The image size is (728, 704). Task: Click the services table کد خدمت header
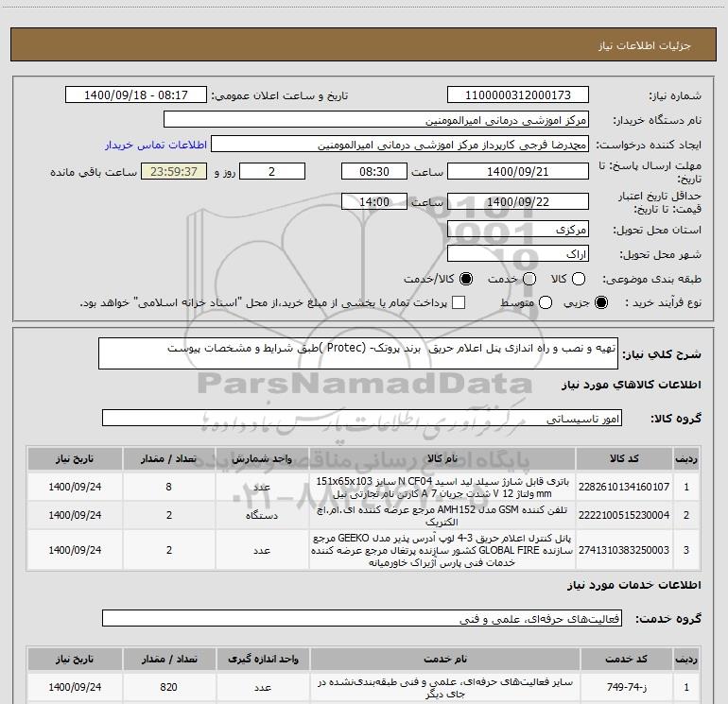tap(626, 659)
